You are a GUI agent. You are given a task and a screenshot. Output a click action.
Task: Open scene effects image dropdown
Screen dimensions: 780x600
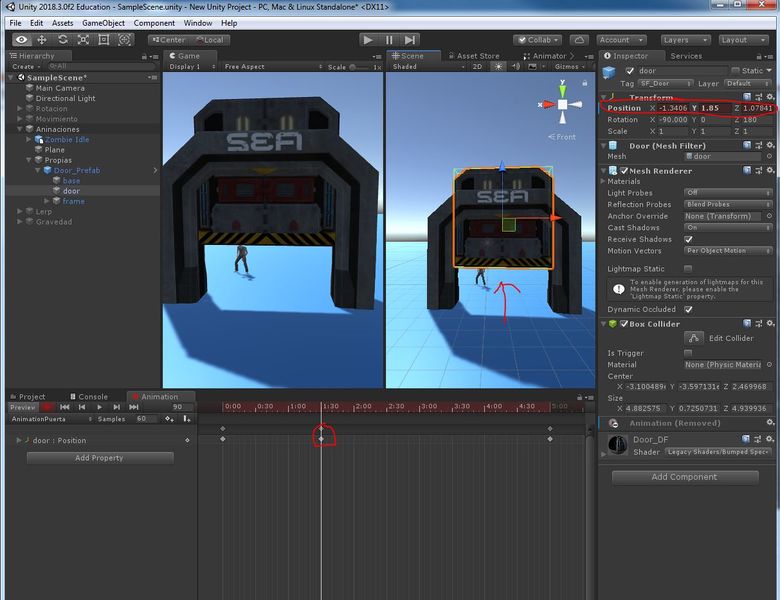click(535, 67)
